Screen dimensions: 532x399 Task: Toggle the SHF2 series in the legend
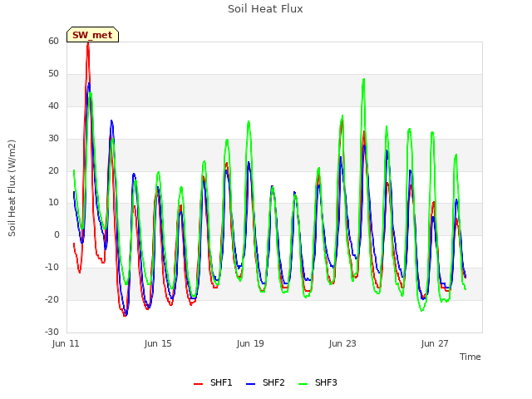click(x=265, y=382)
